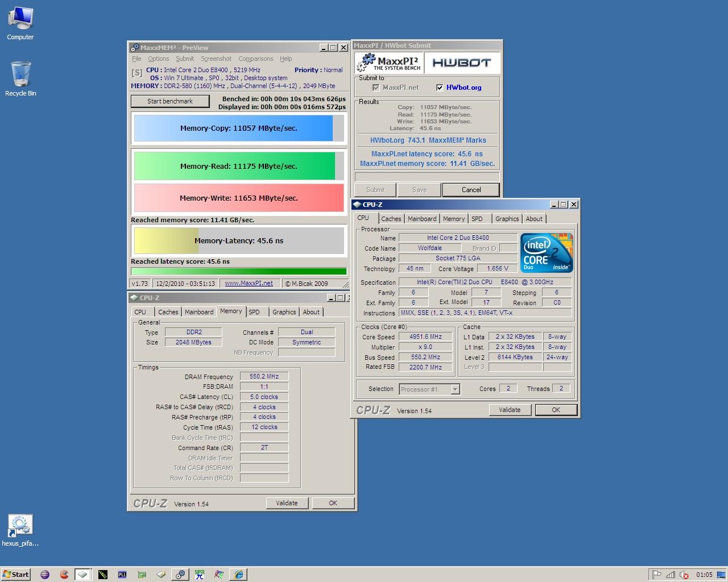Click the purple globe taskbar icon
The image size is (728, 582).
(x=45, y=575)
